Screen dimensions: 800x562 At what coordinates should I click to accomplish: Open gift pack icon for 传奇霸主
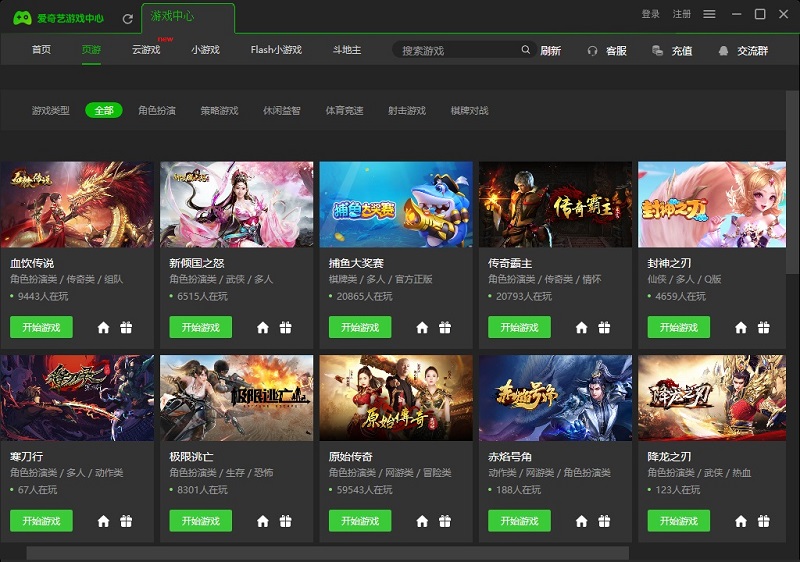(x=604, y=327)
